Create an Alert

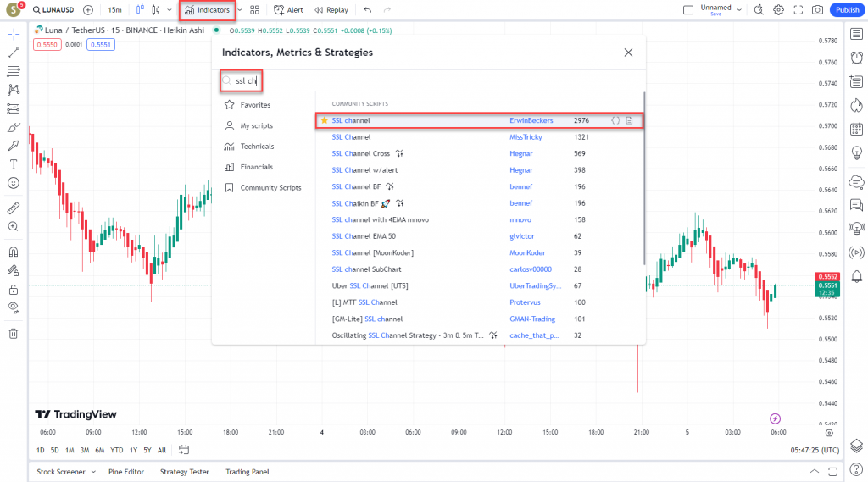click(288, 10)
